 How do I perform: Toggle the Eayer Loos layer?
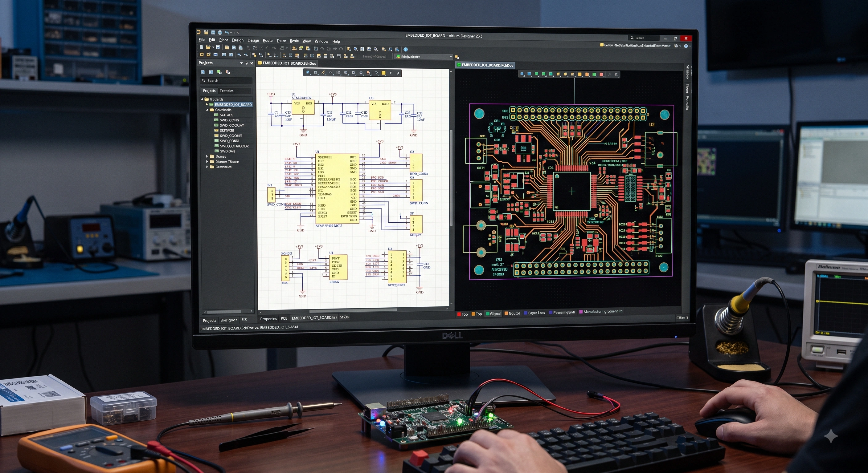coord(534,313)
